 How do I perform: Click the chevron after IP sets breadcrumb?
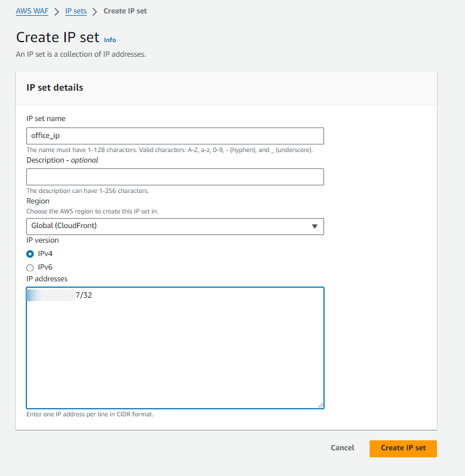click(95, 11)
